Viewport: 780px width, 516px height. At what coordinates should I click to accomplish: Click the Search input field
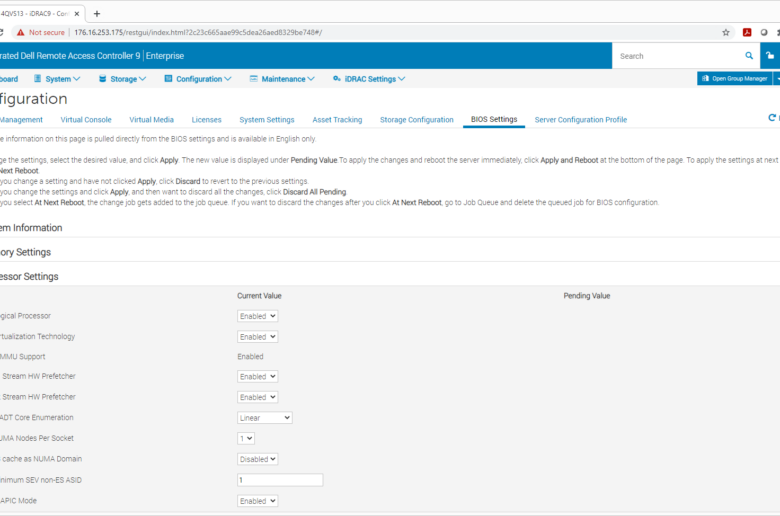tap(679, 56)
